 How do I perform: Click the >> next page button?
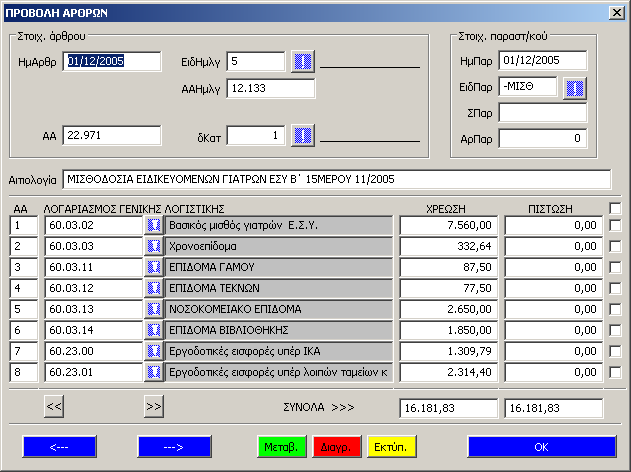click(x=154, y=406)
